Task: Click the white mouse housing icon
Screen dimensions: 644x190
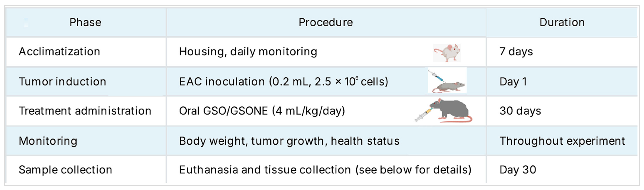Action: click(x=447, y=53)
